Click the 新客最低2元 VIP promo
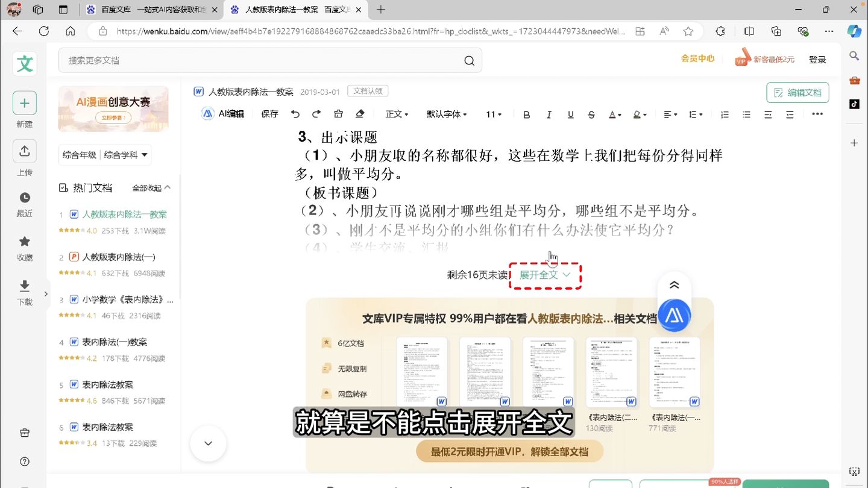This screenshot has width=868, height=488. [x=764, y=58]
